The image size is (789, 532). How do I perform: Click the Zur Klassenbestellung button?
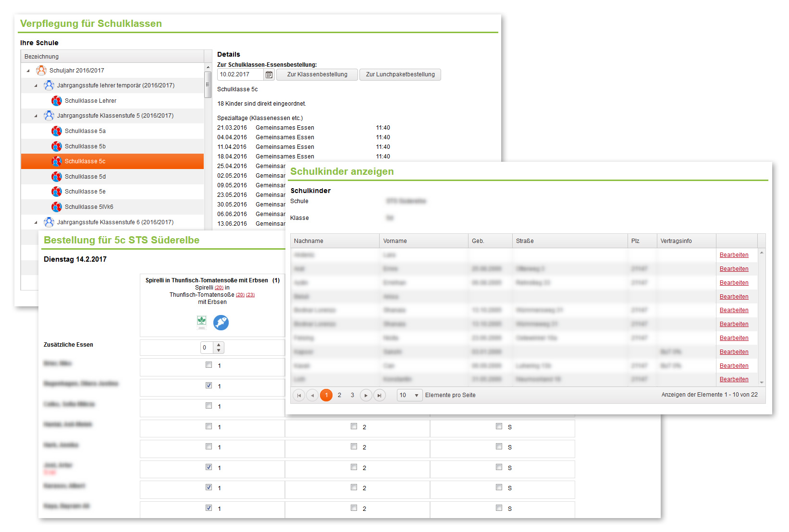(317, 74)
